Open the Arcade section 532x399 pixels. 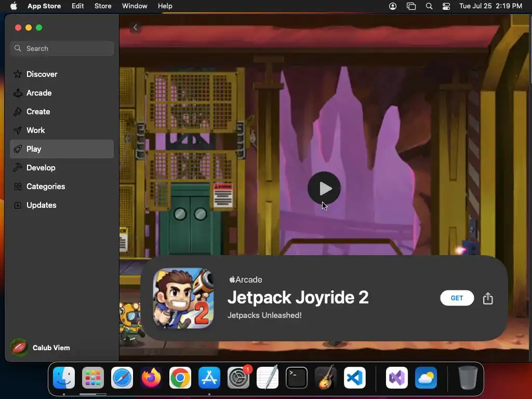(62, 92)
